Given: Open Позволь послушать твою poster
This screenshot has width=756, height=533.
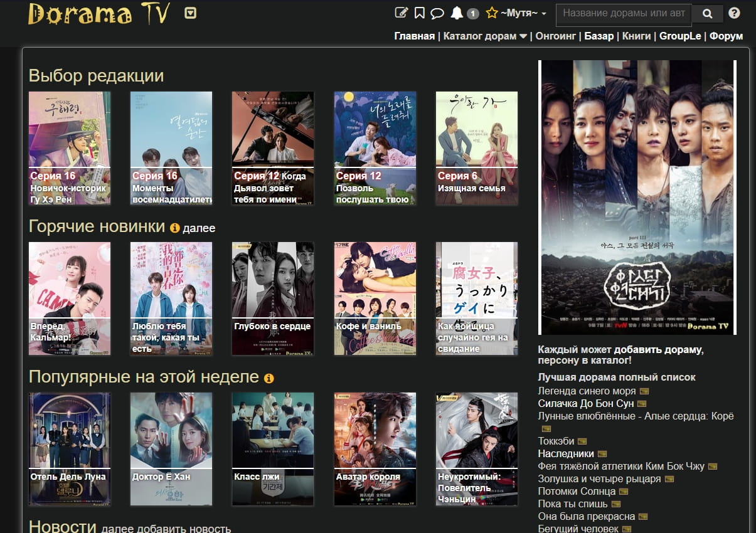Looking at the screenshot, I should point(375,148).
